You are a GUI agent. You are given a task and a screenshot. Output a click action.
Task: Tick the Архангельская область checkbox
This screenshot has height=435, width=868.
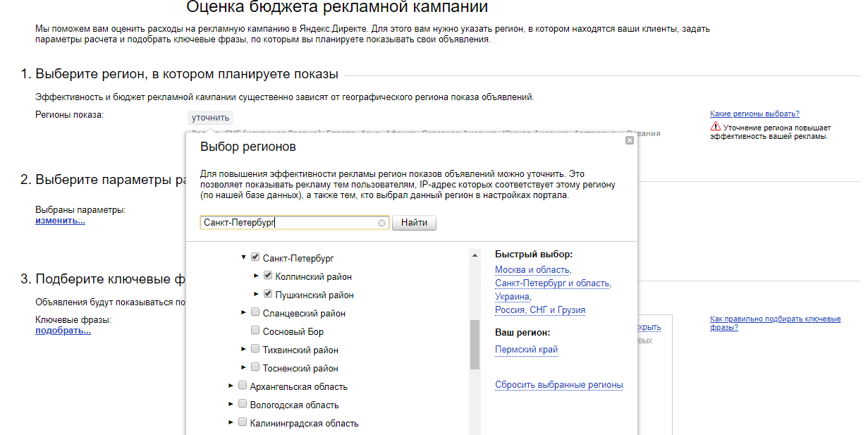click(x=243, y=386)
